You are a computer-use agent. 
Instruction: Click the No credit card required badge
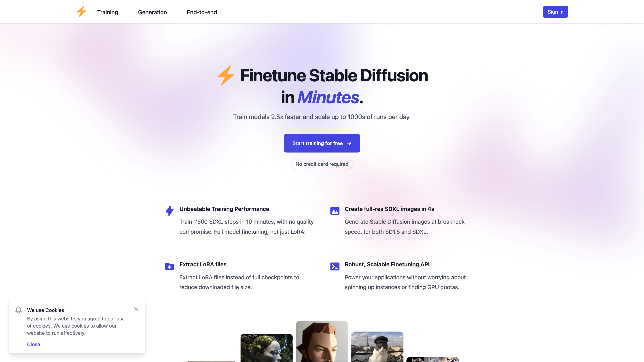pyautogui.click(x=322, y=164)
